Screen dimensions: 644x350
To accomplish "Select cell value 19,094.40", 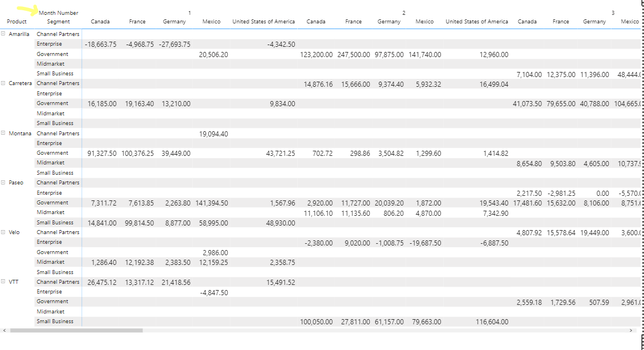I will tap(213, 134).
